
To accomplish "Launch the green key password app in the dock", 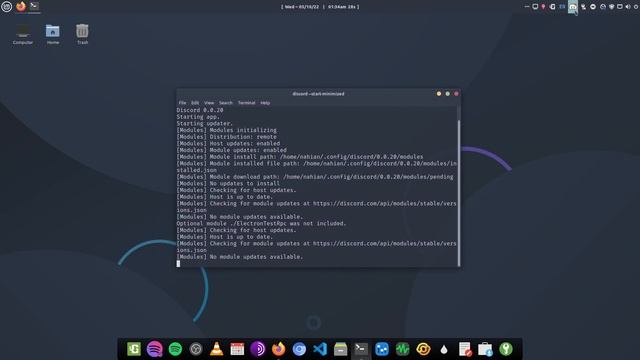I will 506,349.
